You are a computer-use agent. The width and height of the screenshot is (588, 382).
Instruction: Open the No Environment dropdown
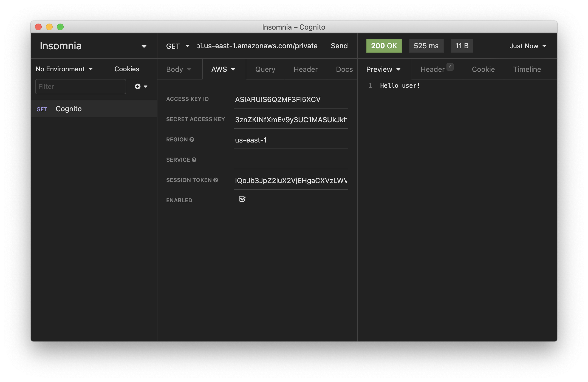(x=64, y=69)
